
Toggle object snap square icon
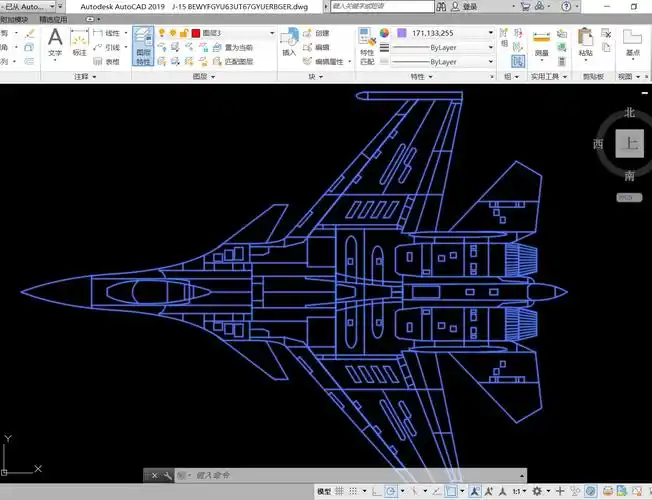pos(451,492)
